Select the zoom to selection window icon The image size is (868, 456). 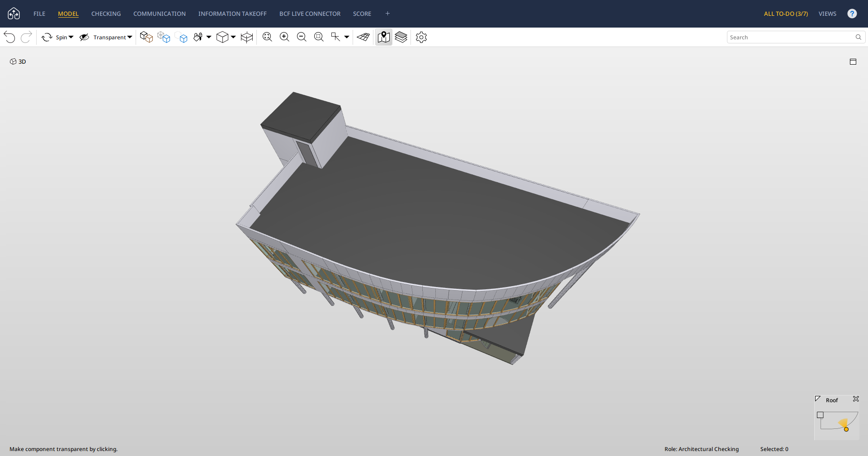pyautogui.click(x=319, y=37)
